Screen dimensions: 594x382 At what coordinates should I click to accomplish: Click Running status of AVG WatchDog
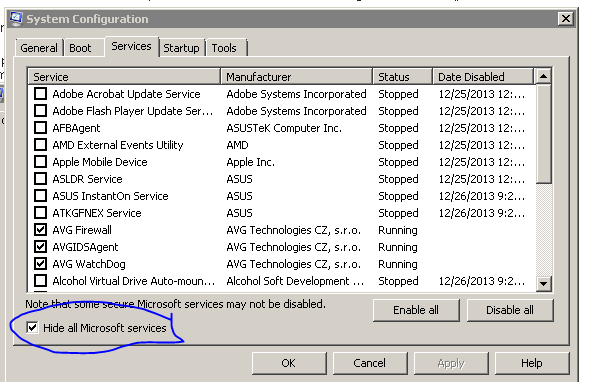tap(398, 264)
